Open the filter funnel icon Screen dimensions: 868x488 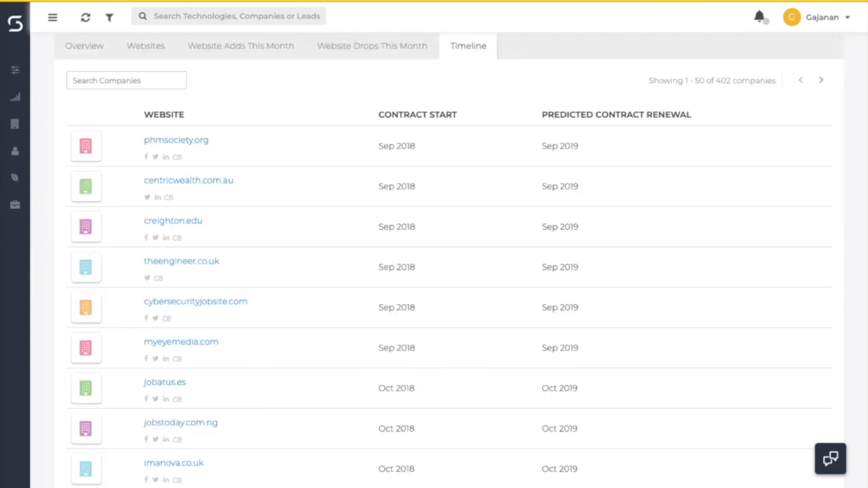(x=109, y=17)
